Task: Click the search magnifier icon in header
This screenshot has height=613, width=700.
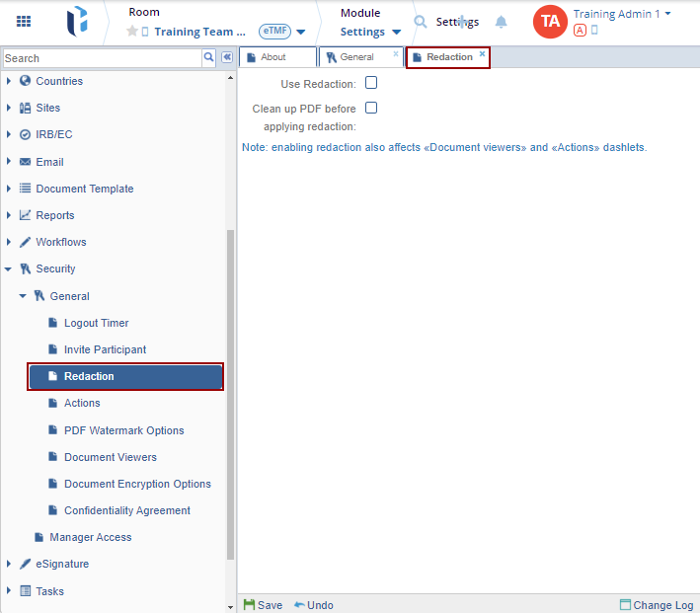Action: point(421,22)
